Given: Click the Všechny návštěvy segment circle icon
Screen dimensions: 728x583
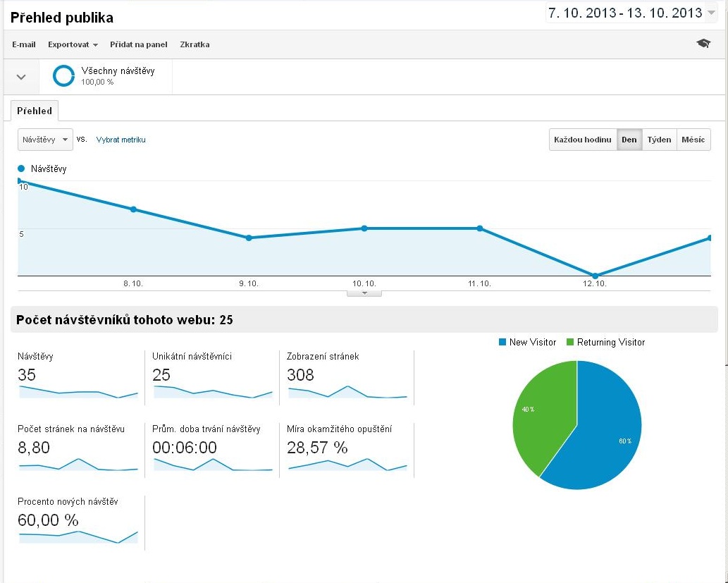Looking at the screenshot, I should tap(63, 75).
